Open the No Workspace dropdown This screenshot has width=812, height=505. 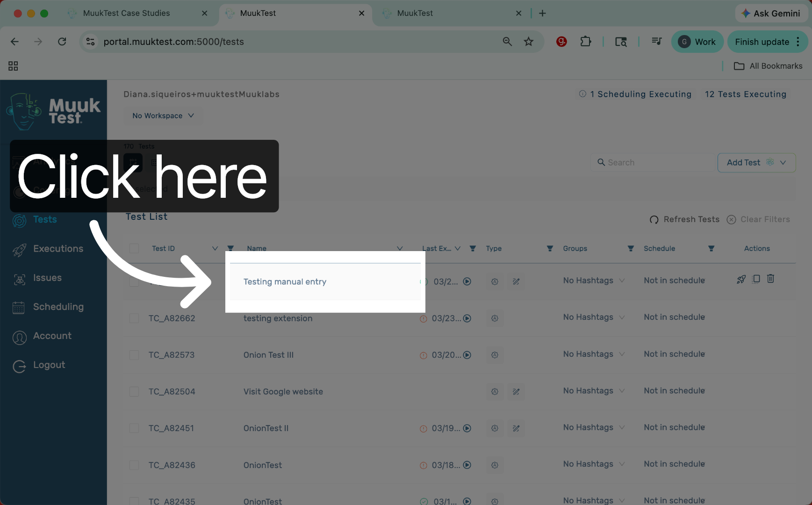(x=163, y=115)
